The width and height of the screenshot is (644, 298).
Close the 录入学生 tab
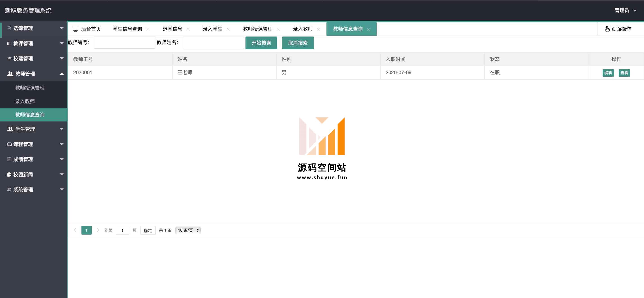[x=228, y=29]
